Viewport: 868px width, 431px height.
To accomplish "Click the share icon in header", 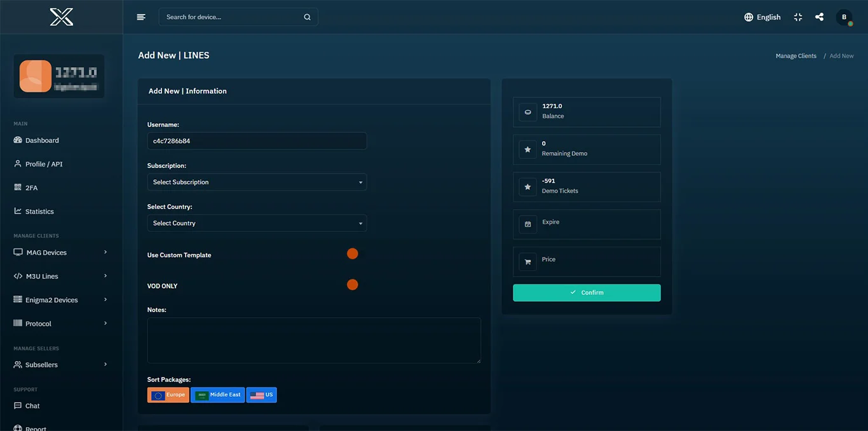I will tap(819, 17).
